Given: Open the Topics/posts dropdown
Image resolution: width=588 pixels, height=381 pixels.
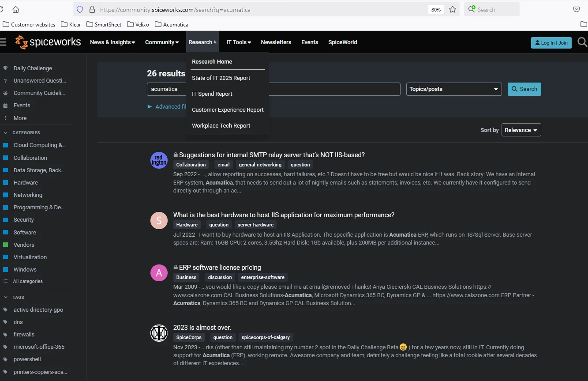Looking at the screenshot, I should [x=454, y=89].
